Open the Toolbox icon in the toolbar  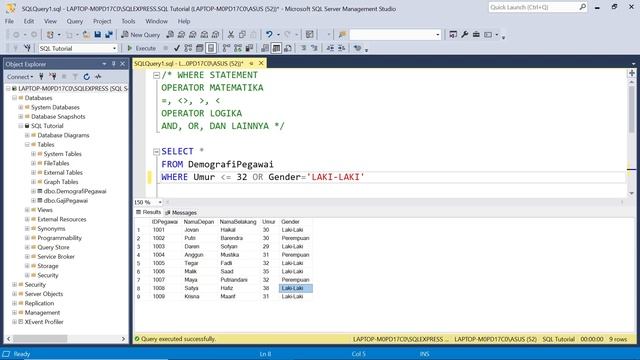476,35
